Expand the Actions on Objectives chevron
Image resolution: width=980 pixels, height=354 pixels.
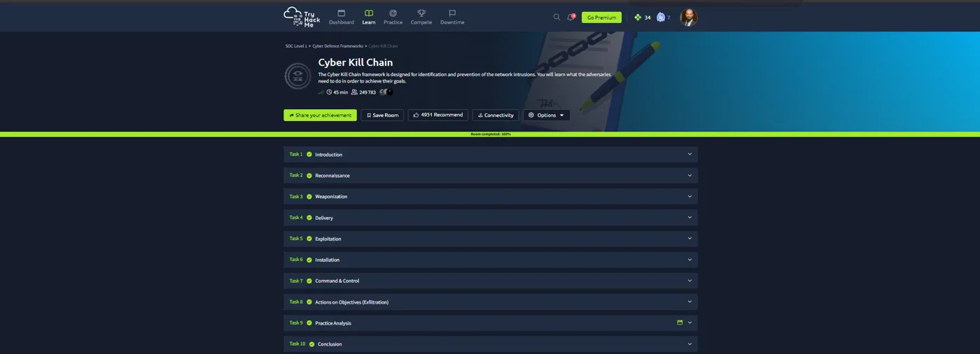(x=689, y=302)
